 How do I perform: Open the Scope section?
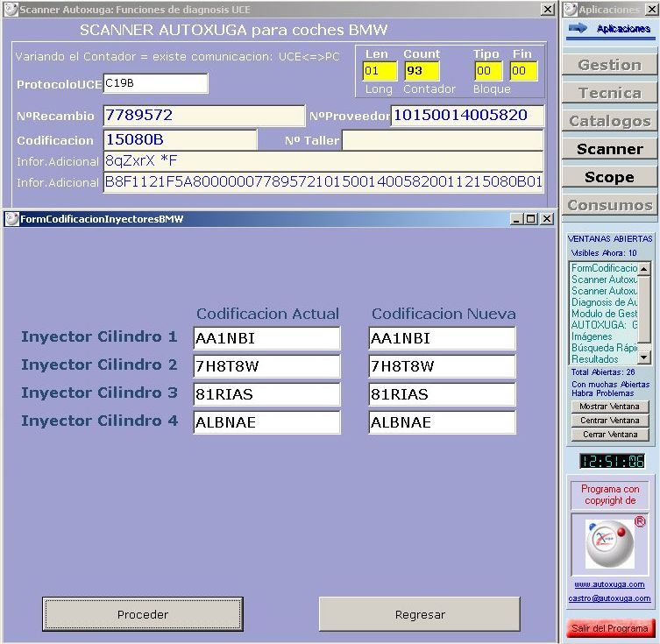tap(609, 177)
